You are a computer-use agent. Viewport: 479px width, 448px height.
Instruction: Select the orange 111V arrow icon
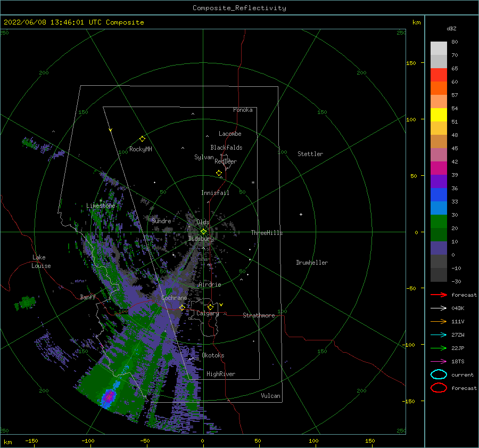coord(439,321)
